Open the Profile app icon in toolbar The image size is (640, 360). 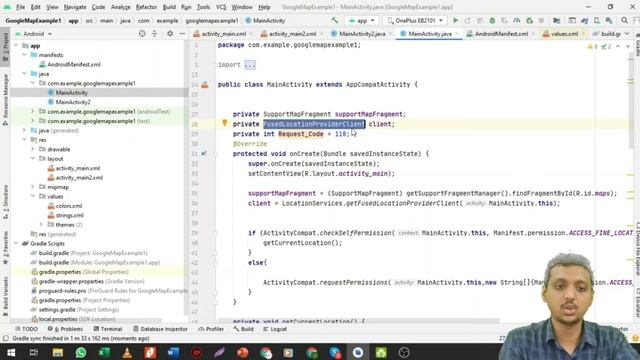click(517, 20)
